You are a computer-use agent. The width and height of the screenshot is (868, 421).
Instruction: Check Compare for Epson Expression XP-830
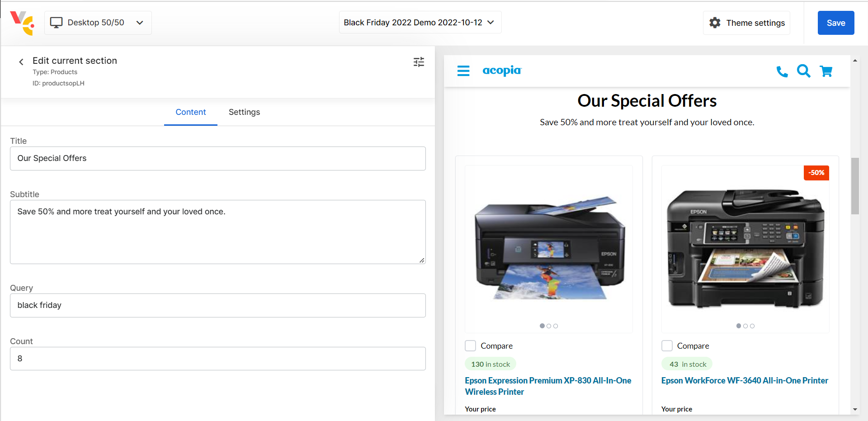pyautogui.click(x=471, y=346)
